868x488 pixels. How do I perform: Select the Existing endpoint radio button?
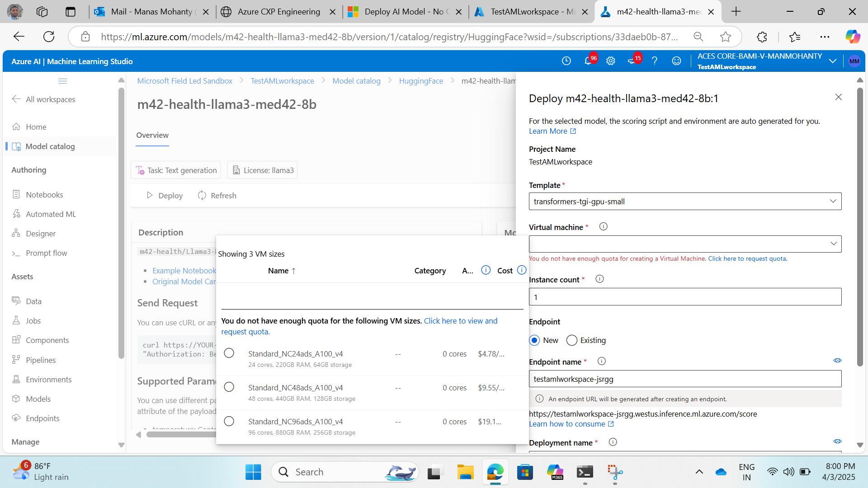click(x=571, y=340)
